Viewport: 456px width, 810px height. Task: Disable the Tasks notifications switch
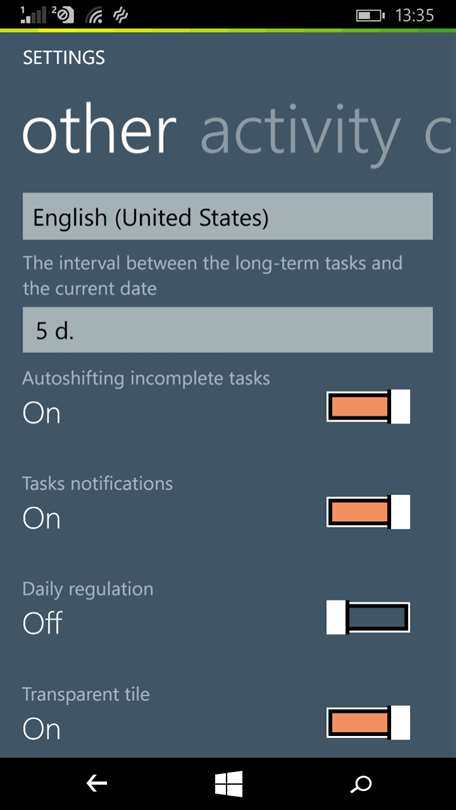[368, 512]
